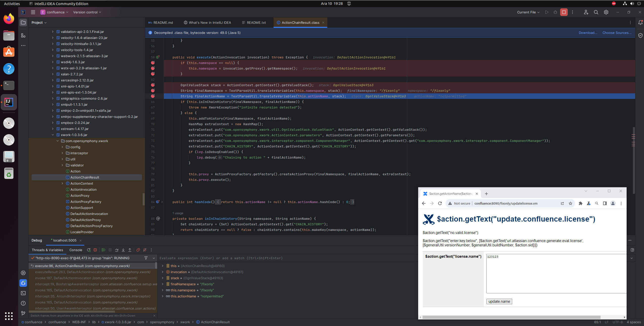Screen dimensions: 644x326
Task: Click Choose Sources... link
Action: (617, 33)
